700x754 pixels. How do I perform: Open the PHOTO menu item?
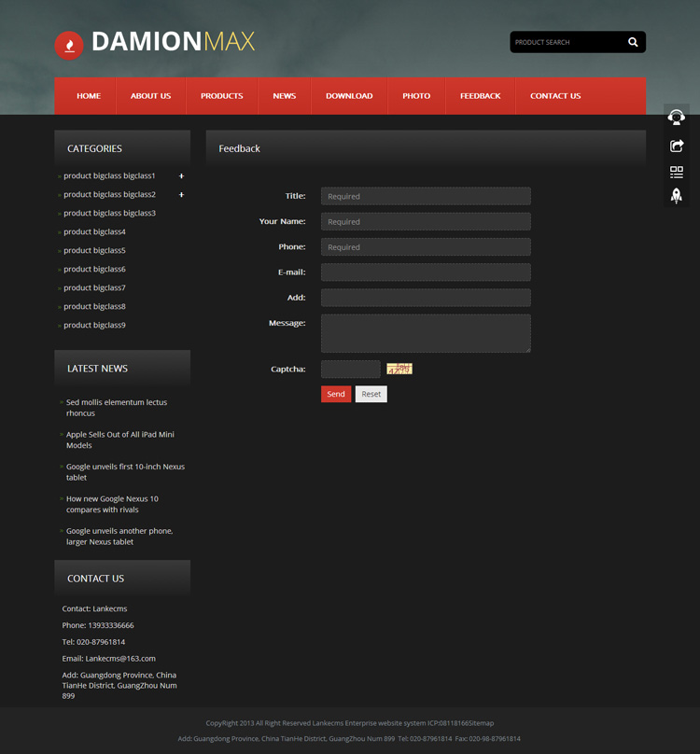[416, 96]
